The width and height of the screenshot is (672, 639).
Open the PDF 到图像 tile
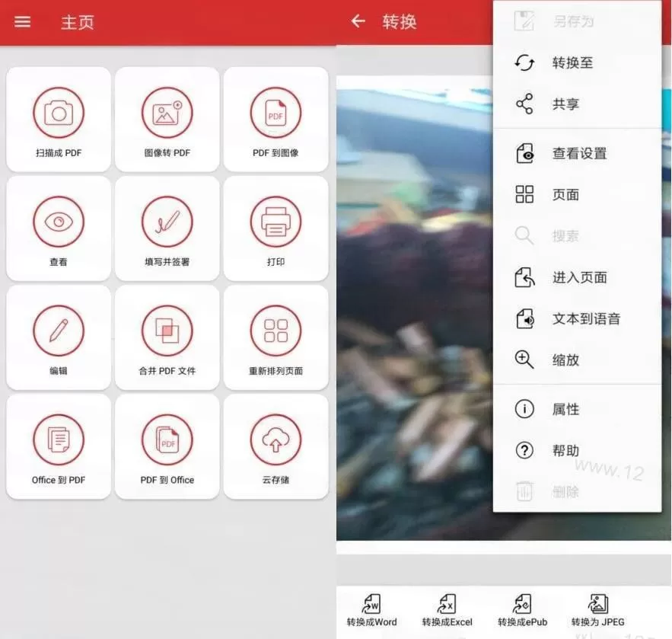pos(276,120)
